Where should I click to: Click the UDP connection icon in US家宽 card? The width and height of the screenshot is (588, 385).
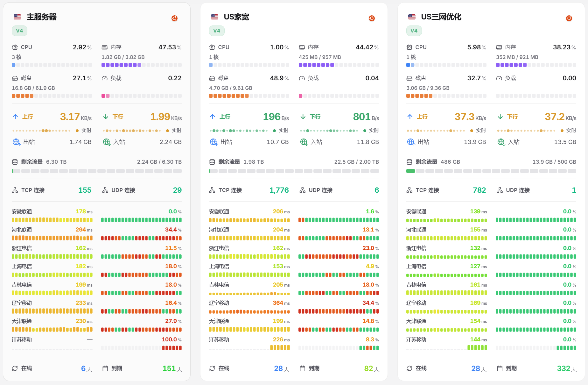click(302, 190)
